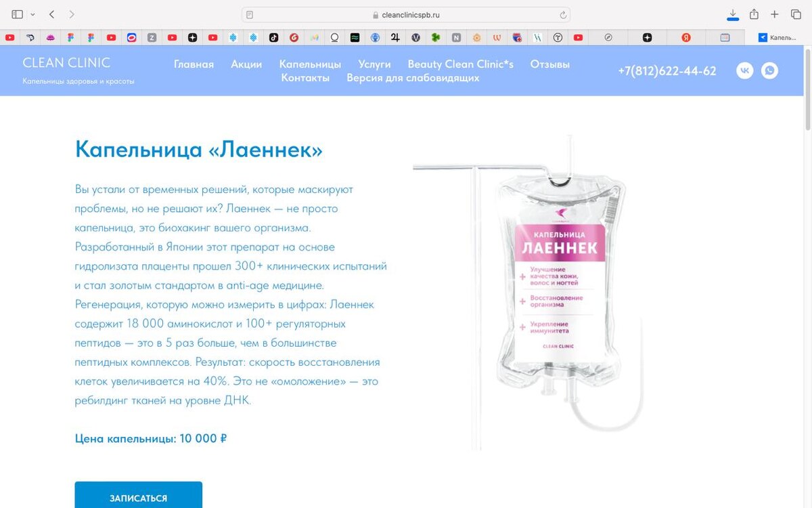Viewport: 812px width, 508px height.
Task: Select the Услуги menu item
Action: (x=374, y=64)
